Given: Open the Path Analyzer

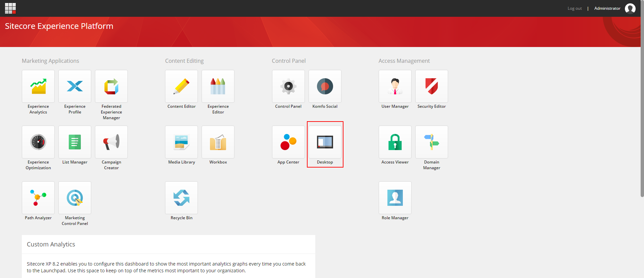Looking at the screenshot, I should pyautogui.click(x=38, y=198).
